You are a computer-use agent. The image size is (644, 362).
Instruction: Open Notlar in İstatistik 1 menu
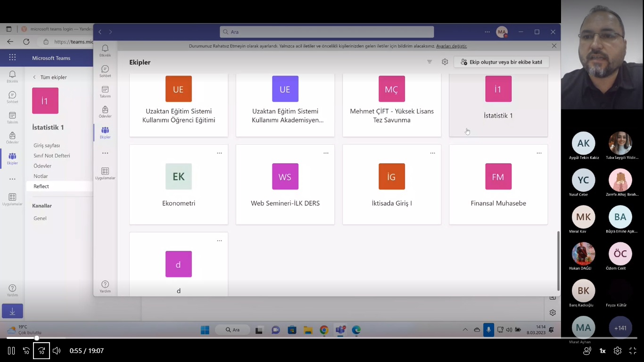(x=41, y=176)
